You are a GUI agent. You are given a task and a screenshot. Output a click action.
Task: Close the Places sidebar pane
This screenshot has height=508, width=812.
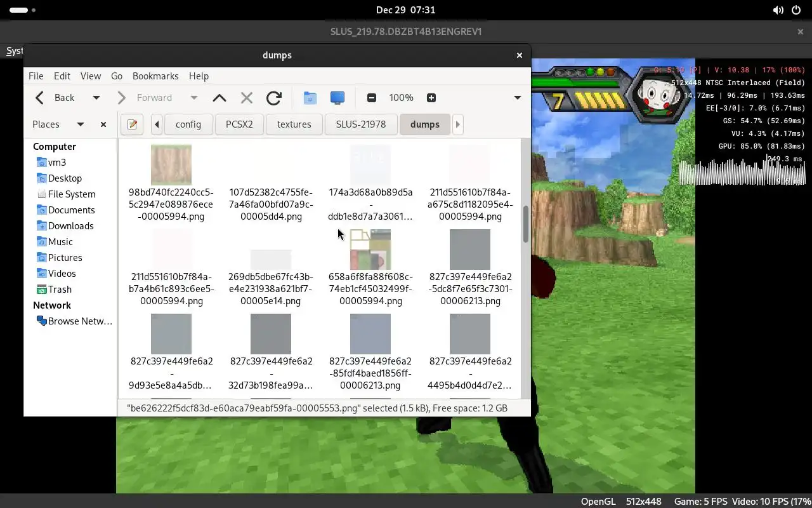tap(103, 124)
